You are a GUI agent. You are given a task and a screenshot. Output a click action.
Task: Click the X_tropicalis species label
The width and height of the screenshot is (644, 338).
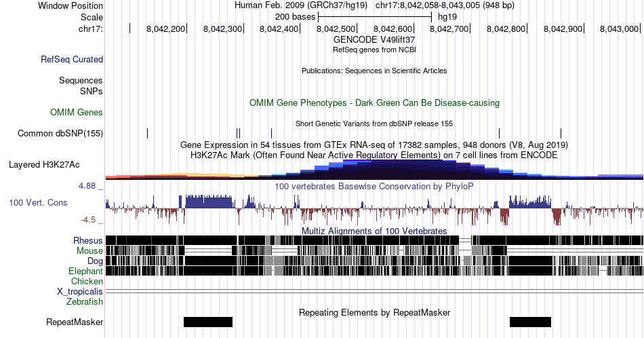tap(80, 292)
